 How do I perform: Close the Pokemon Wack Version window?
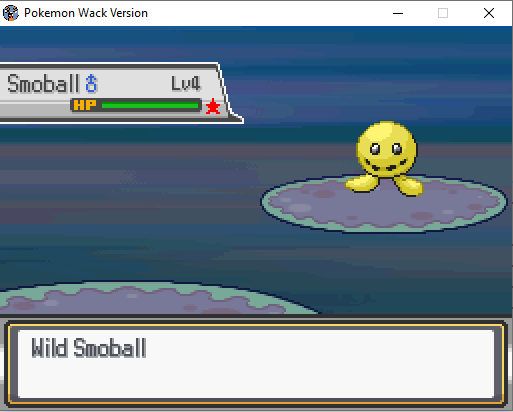coord(489,13)
